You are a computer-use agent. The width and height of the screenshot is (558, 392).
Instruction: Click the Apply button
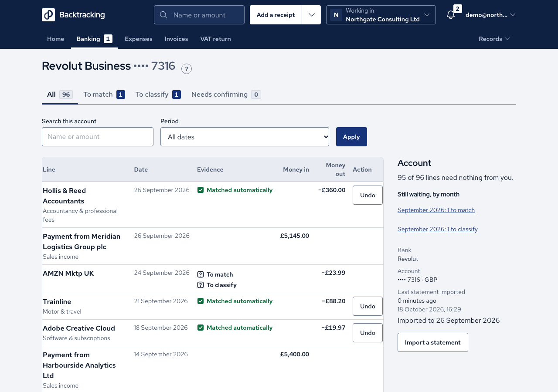click(x=351, y=137)
